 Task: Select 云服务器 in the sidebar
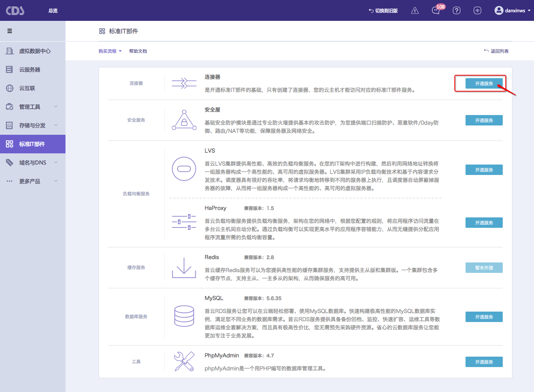pos(29,70)
